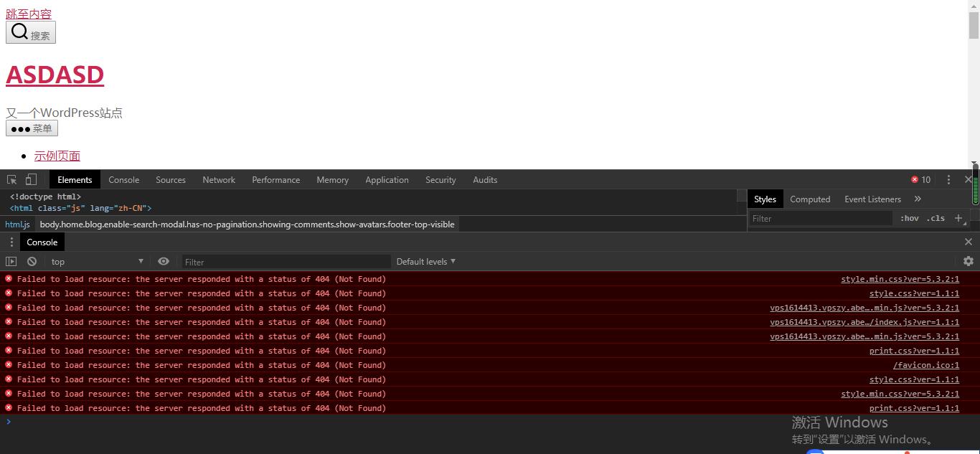
Task: Select the Console drawer tab
Action: [42, 242]
